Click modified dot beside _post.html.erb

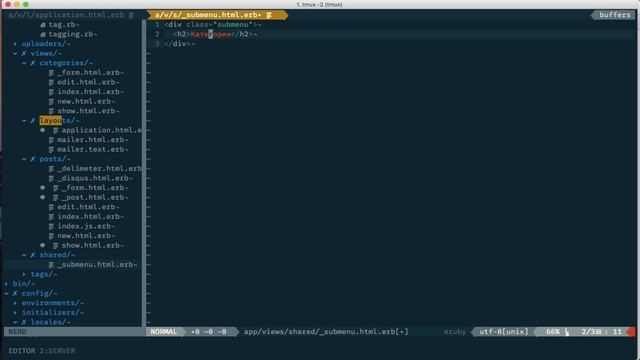[x=42, y=197]
